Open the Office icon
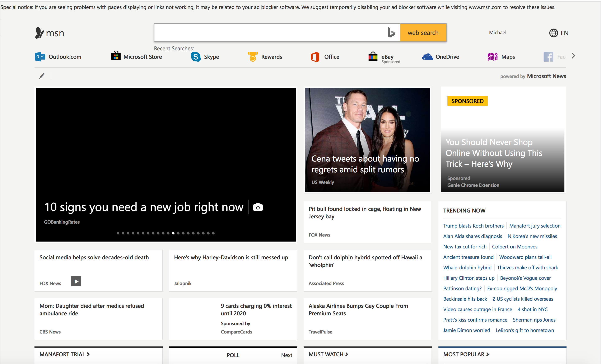This screenshot has height=364, width=601. coord(315,57)
